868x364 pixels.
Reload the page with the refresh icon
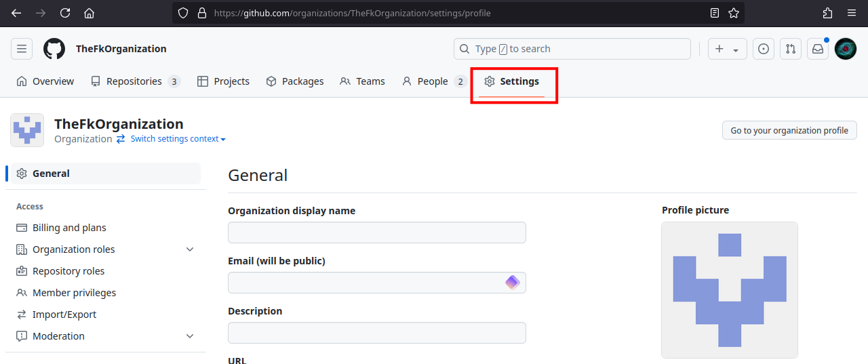pos(65,13)
